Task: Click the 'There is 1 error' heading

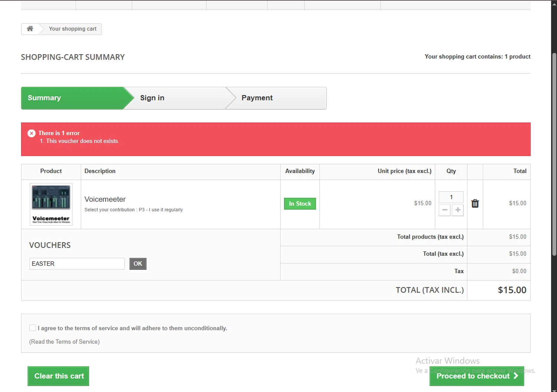Action: 59,133
